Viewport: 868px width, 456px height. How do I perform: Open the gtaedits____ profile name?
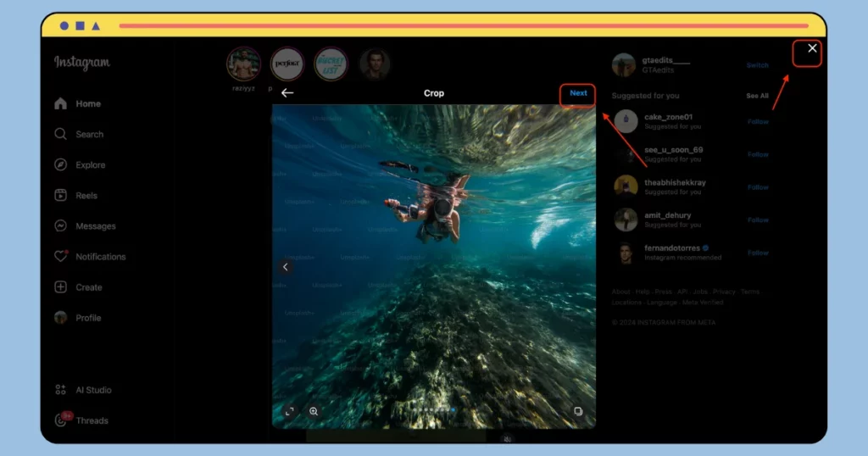click(x=666, y=60)
